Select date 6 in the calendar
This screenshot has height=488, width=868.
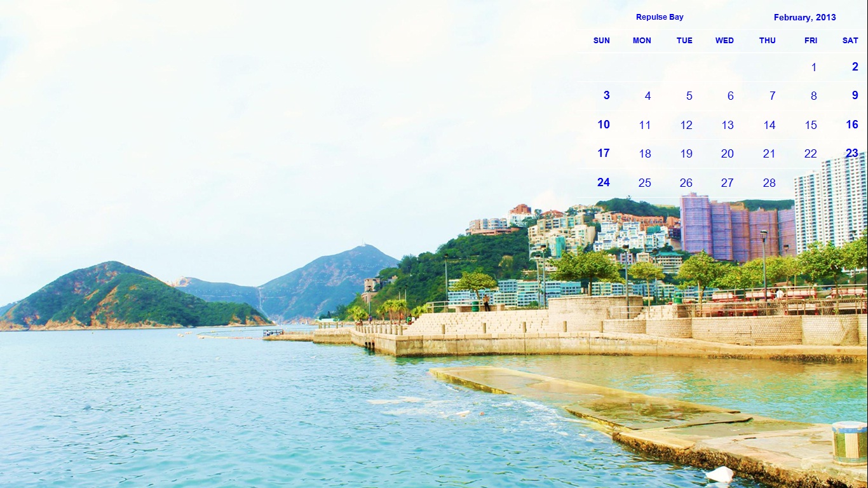pos(730,96)
